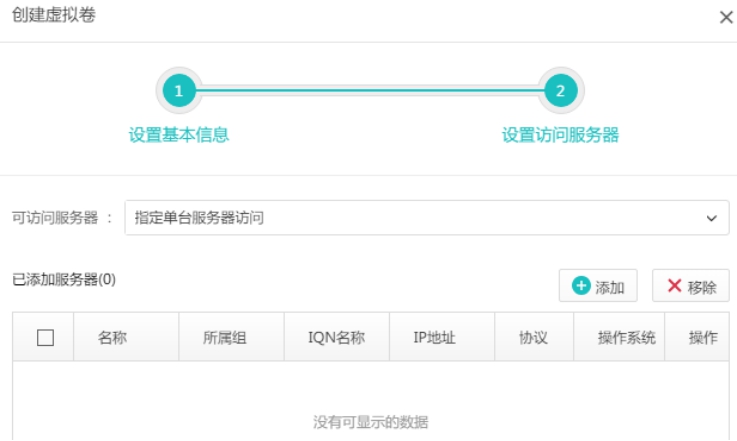Sort by the 名称 column header
737x441 pixels.
pyautogui.click(x=112, y=338)
